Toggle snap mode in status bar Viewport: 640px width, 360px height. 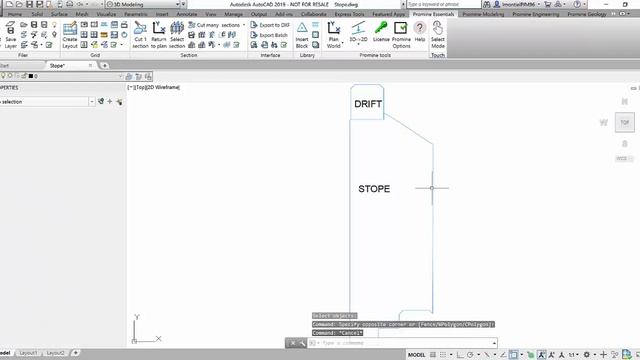coord(443,355)
